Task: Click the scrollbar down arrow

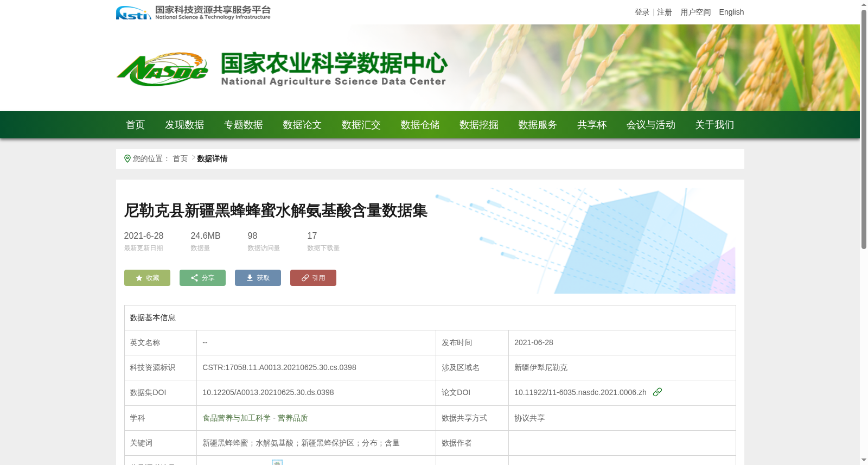Action: tap(864, 460)
